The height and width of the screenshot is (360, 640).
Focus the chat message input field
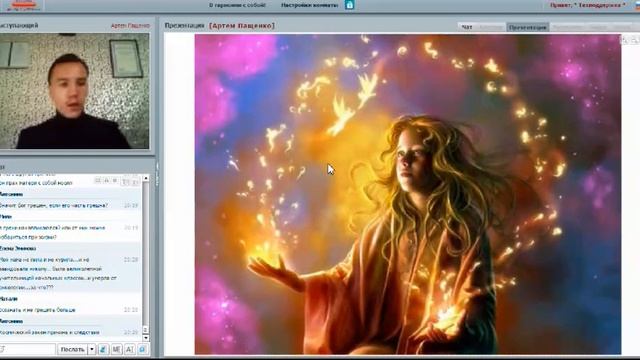point(27,349)
